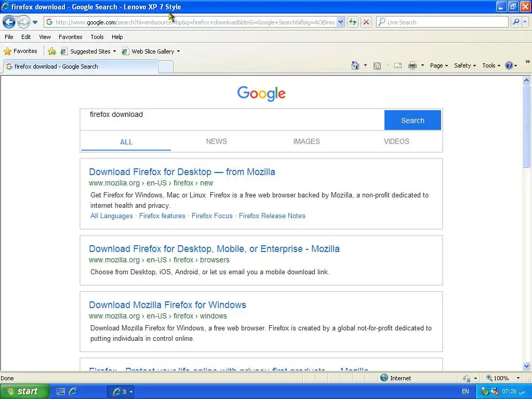Click Show Desktop quick launch icon
The height and width of the screenshot is (399, 532).
click(x=61, y=392)
